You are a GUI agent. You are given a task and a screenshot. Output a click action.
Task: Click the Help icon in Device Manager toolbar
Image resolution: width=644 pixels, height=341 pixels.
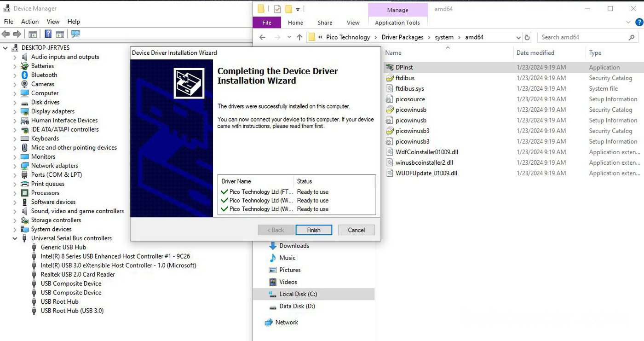point(48,34)
